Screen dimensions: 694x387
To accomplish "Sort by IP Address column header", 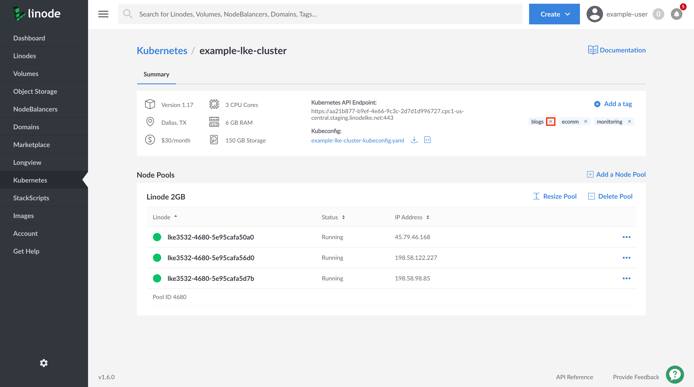I will pyautogui.click(x=412, y=217).
